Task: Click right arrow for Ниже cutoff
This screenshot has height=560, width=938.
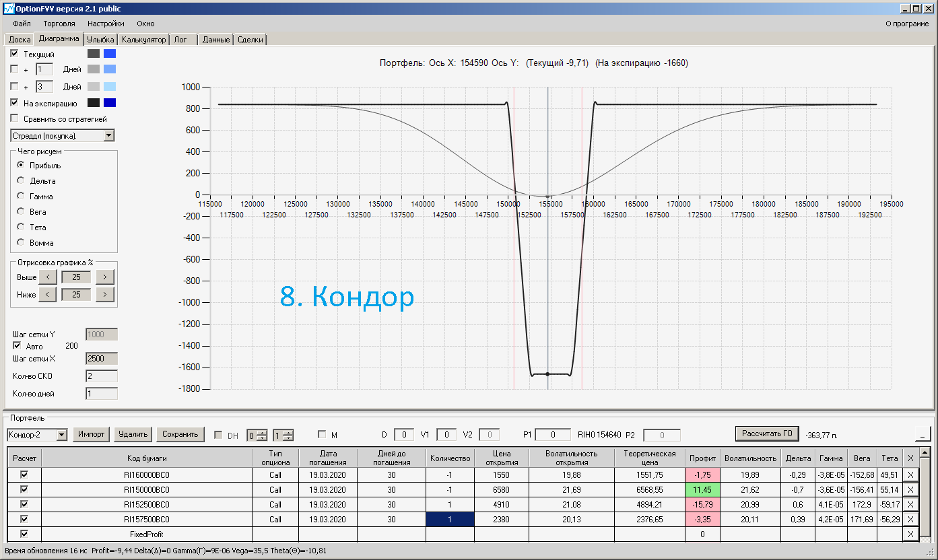Action: tap(104, 294)
